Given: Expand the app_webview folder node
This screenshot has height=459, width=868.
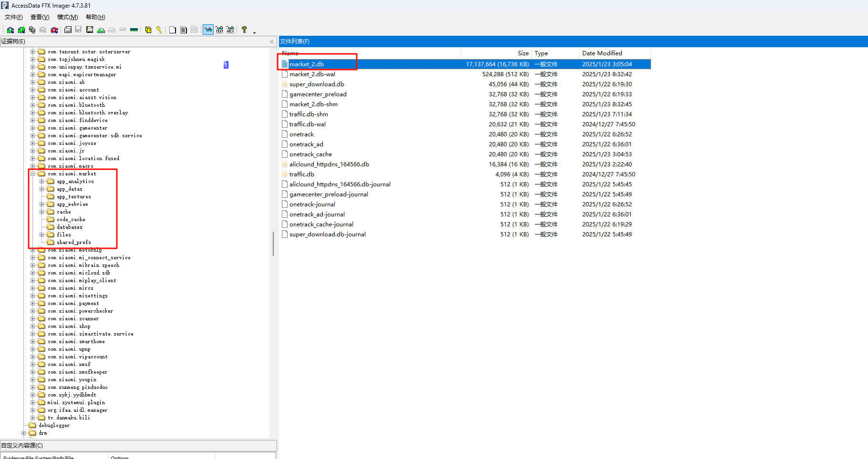Looking at the screenshot, I should pyautogui.click(x=42, y=204).
